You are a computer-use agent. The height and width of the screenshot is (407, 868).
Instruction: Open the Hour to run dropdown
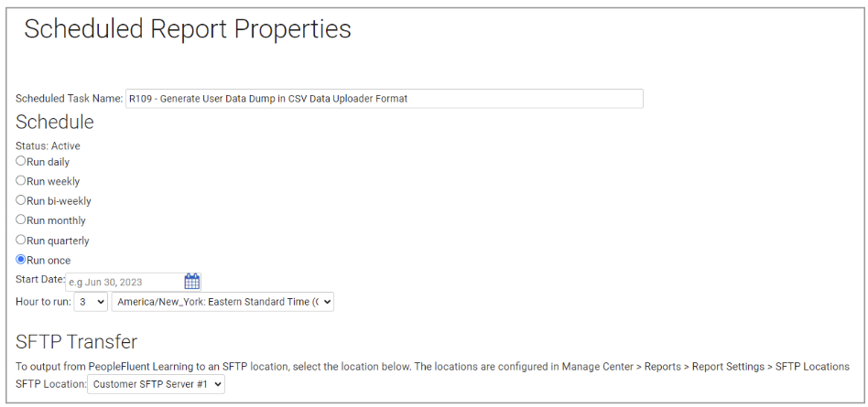[91, 302]
